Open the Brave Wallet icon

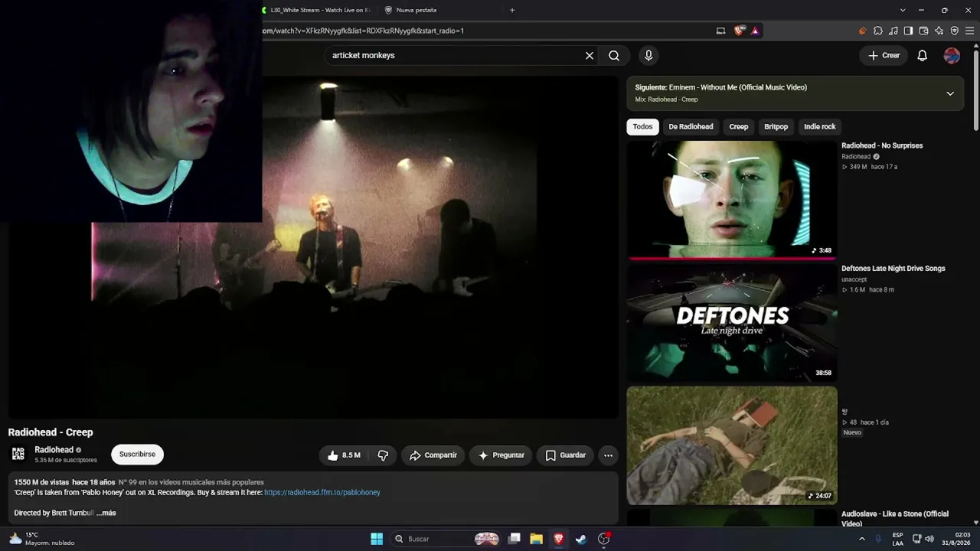(x=923, y=31)
